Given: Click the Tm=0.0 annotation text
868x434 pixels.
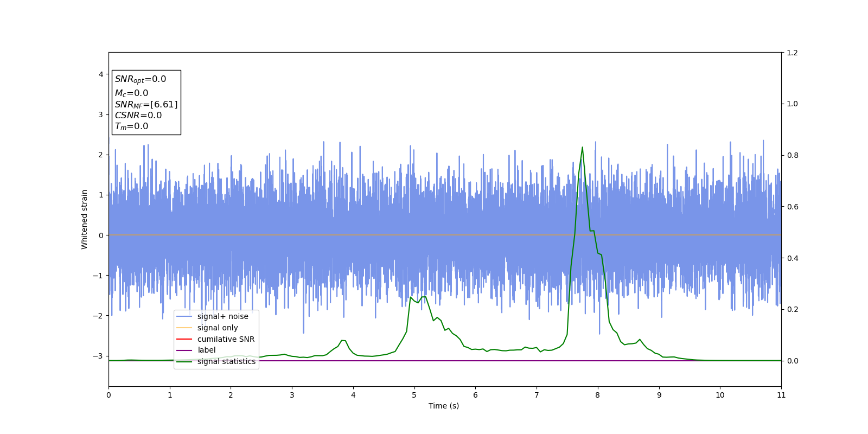Looking at the screenshot, I should [x=131, y=126].
